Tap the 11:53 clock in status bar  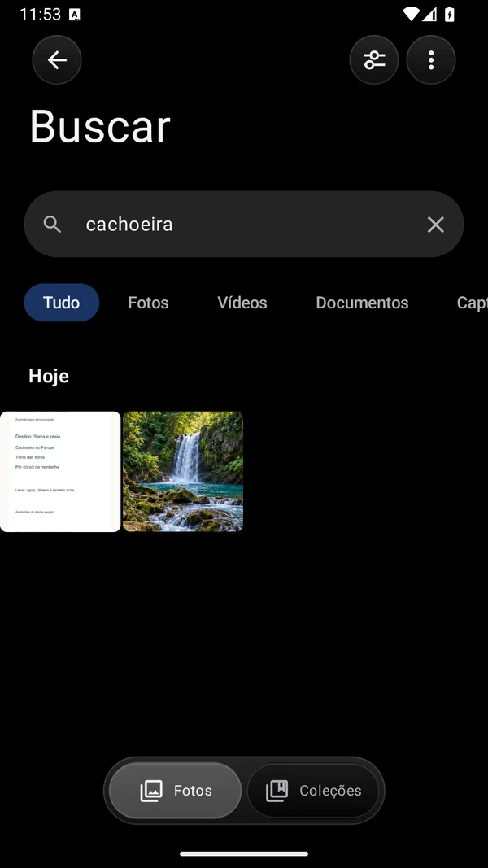pos(41,15)
